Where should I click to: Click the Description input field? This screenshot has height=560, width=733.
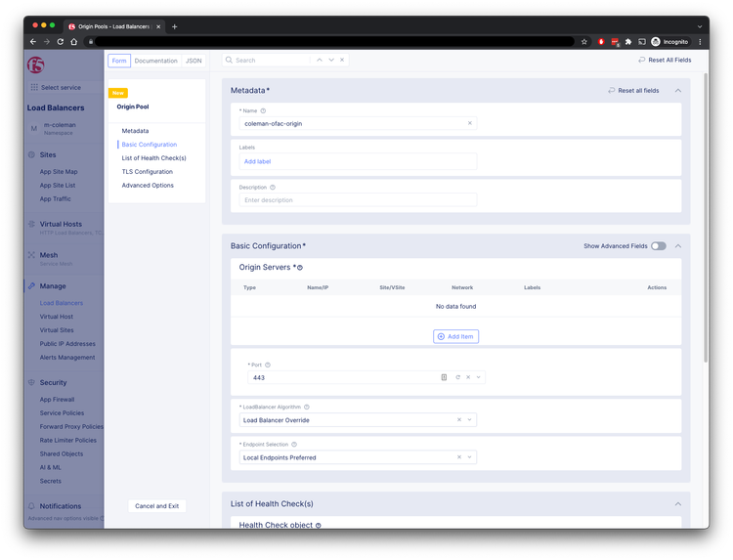pyautogui.click(x=358, y=199)
